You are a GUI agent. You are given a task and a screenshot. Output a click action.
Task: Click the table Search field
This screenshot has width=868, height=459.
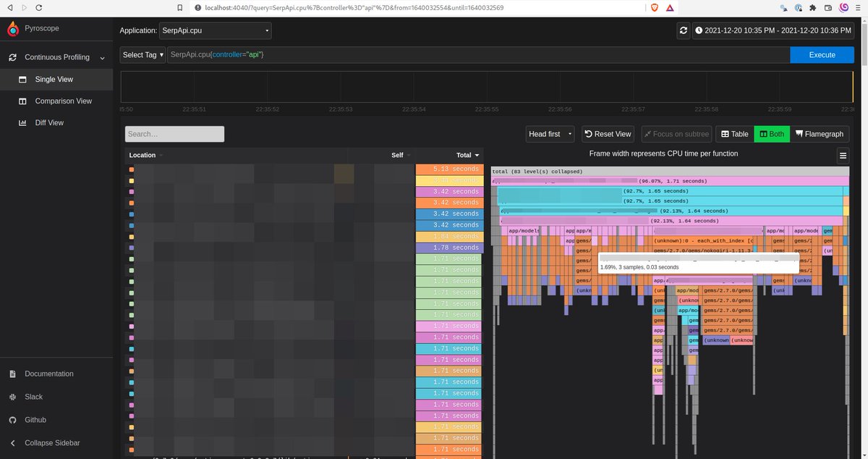coord(174,134)
